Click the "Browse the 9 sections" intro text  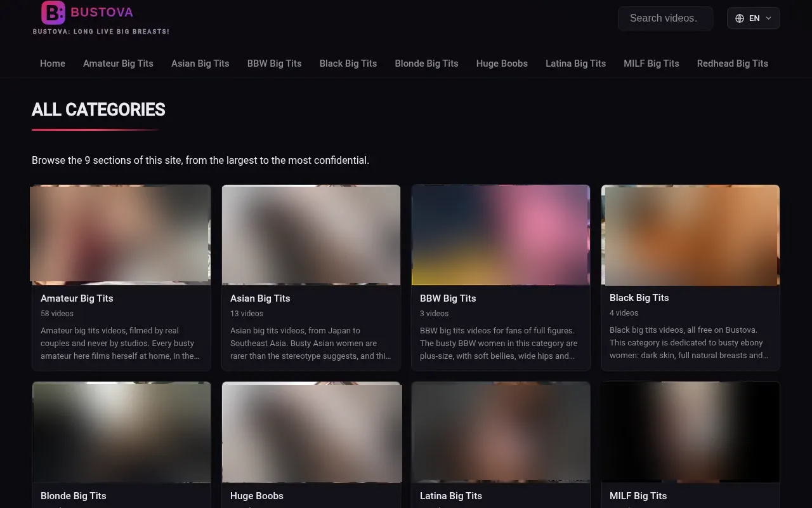[x=200, y=161]
